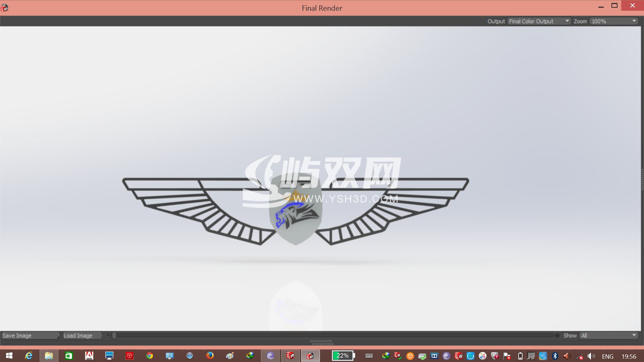Open the Output dropdown showing Final Color Output
Viewport: 644px width, 362px height.
coord(539,21)
